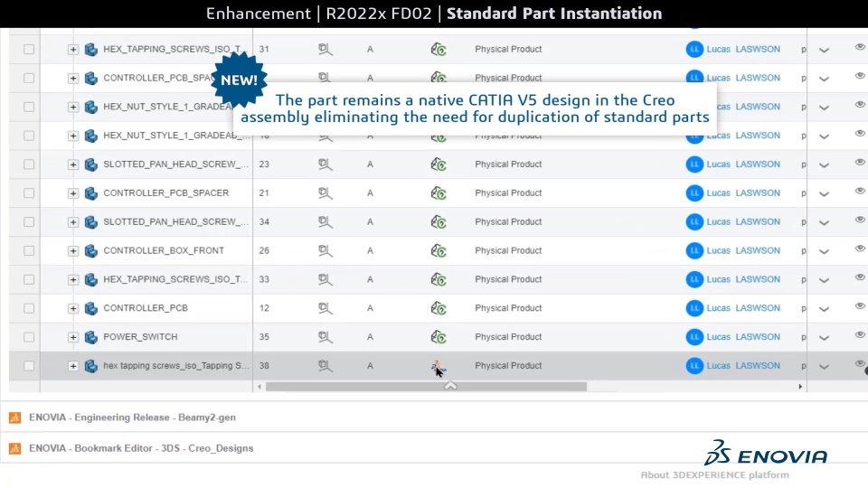Expand POWER_SWITCH node
Image resolution: width=868 pixels, height=488 pixels.
72,337
